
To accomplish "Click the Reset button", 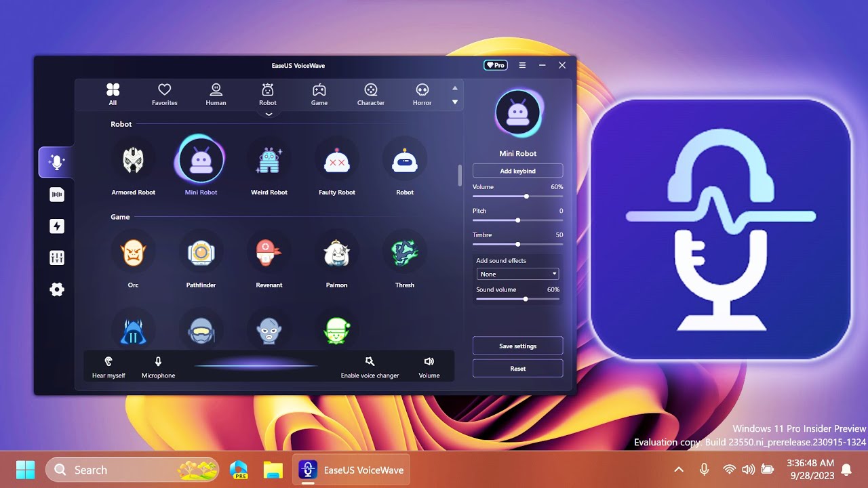I will pos(517,369).
